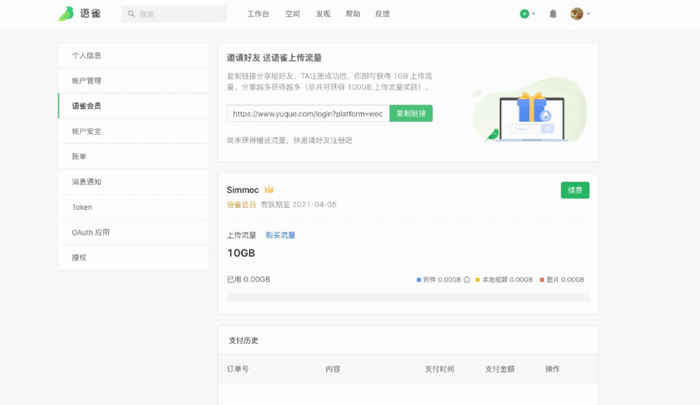Click 附件 0.00GB legend text
This screenshot has height=405, width=700.
point(442,280)
